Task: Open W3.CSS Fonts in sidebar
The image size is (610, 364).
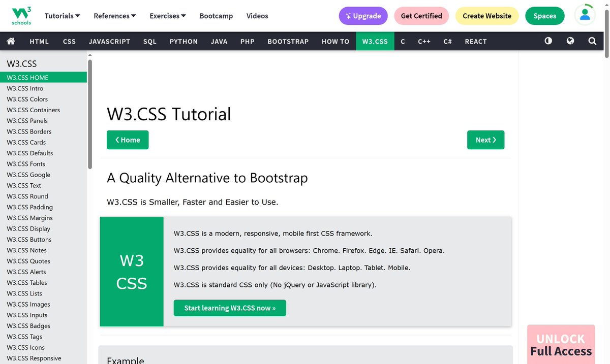Action: click(x=43, y=164)
